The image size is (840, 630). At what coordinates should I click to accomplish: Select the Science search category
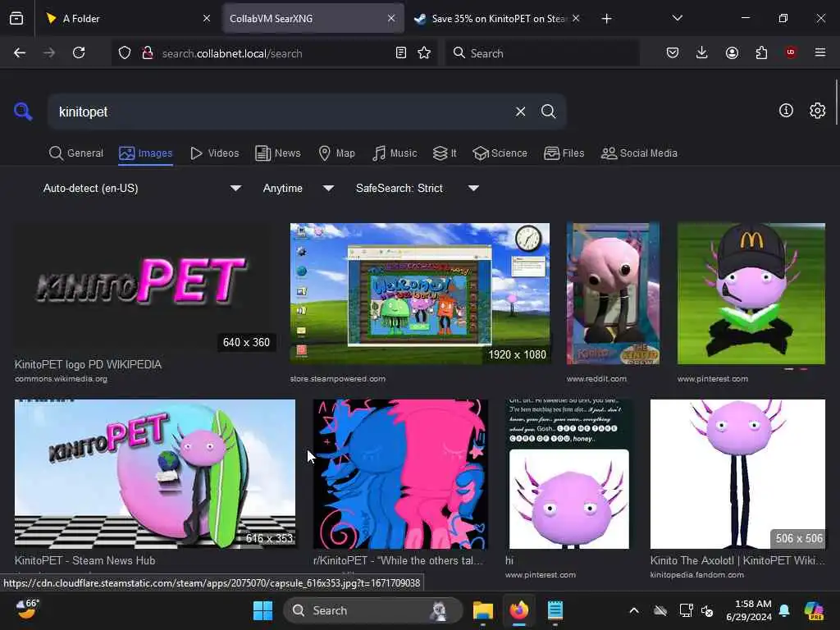tap(500, 153)
